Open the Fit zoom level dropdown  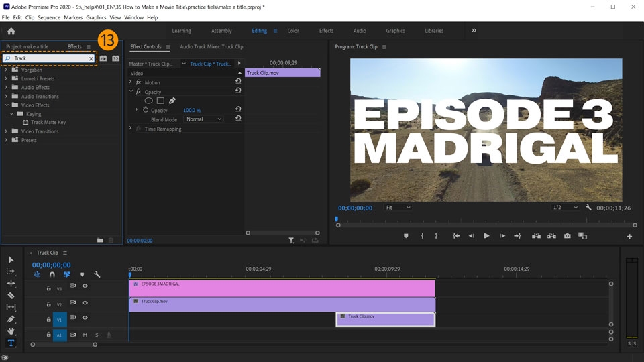click(398, 208)
